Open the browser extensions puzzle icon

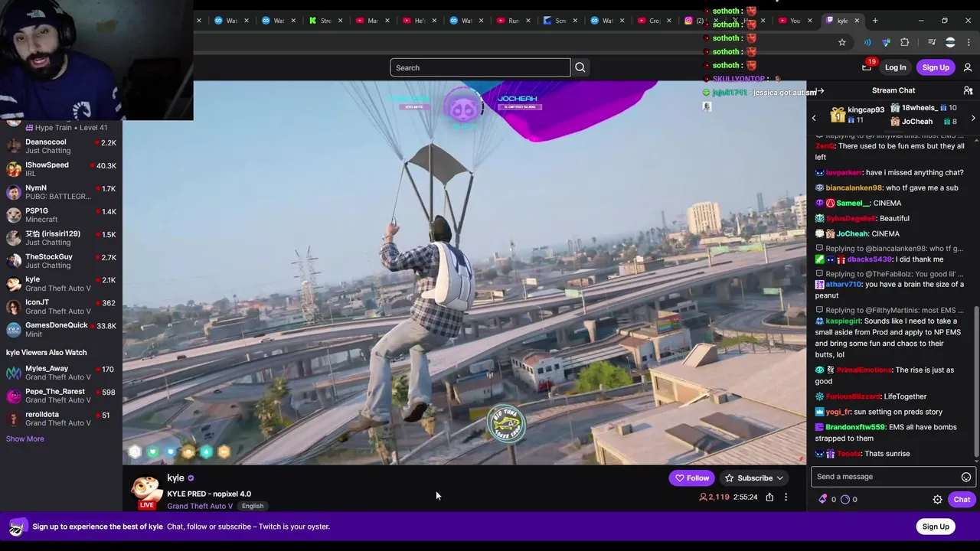click(904, 42)
